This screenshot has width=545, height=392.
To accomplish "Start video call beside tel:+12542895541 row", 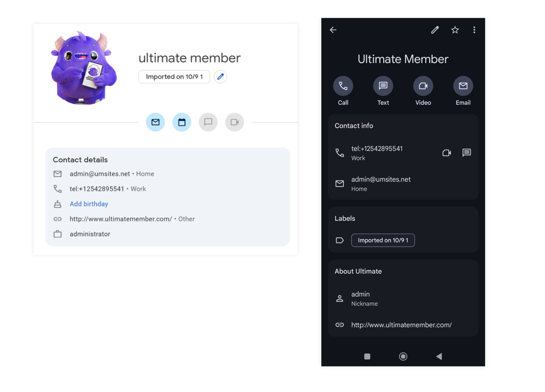I will click(446, 153).
